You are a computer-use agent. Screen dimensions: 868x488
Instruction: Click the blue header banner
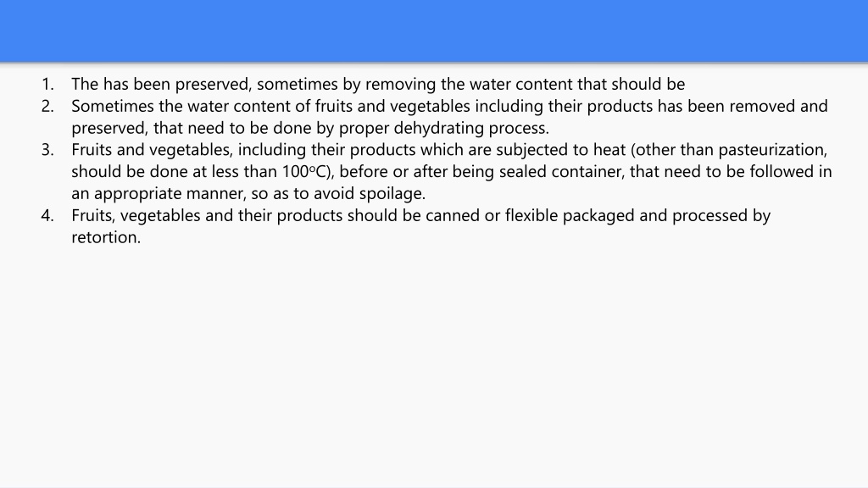(434, 30)
